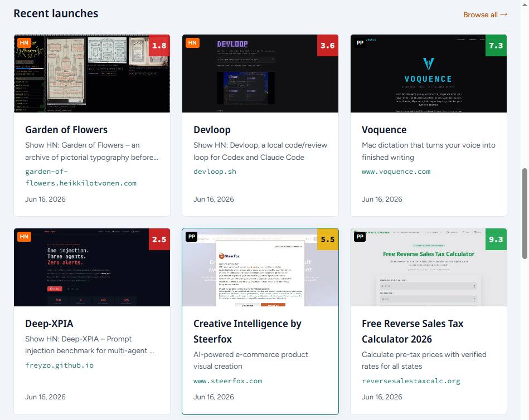Click the 1.8 score badge on Garden of Flowers
529x420 pixels.
click(x=159, y=46)
